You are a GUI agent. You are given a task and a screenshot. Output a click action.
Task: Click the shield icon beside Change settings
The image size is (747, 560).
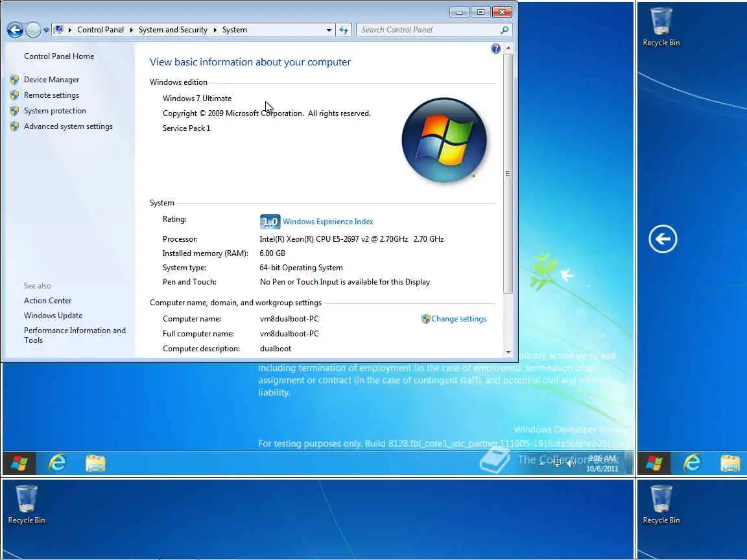[425, 319]
